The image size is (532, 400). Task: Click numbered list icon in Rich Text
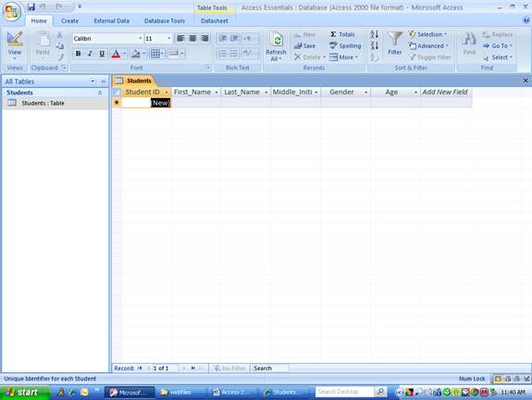(222, 54)
